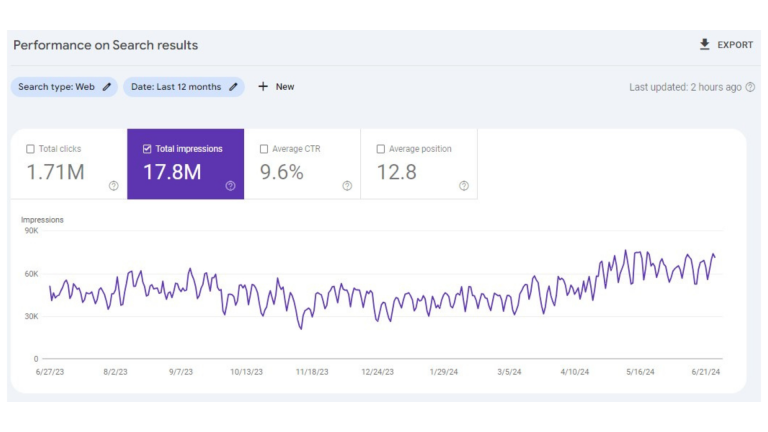Image resolution: width=768 pixels, height=432 pixels.
Task: Open the Average position help icon
Action: click(464, 185)
